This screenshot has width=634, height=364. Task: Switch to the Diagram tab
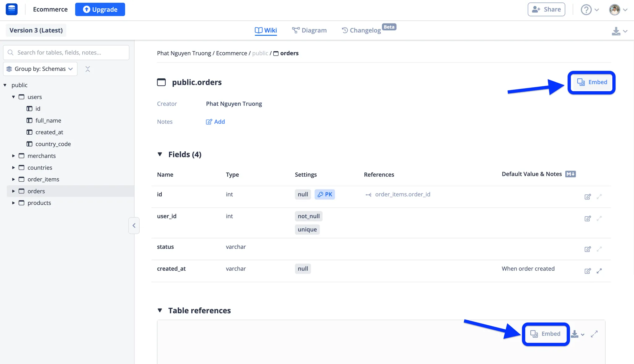pos(309,30)
